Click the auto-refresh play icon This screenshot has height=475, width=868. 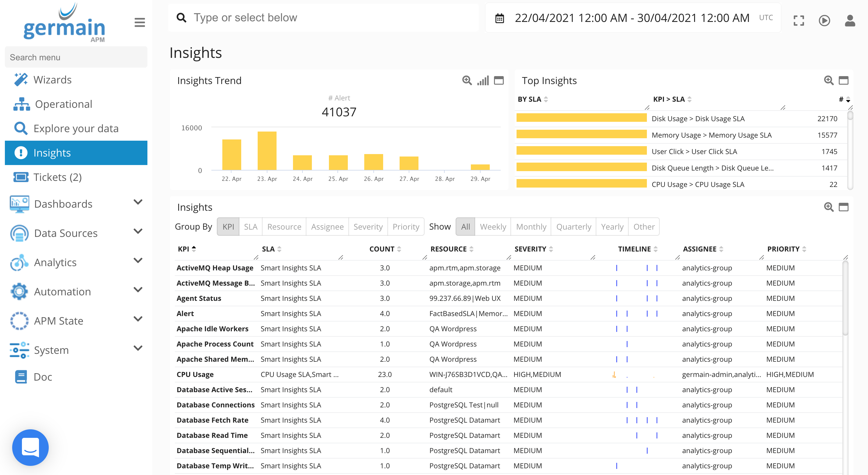824,20
